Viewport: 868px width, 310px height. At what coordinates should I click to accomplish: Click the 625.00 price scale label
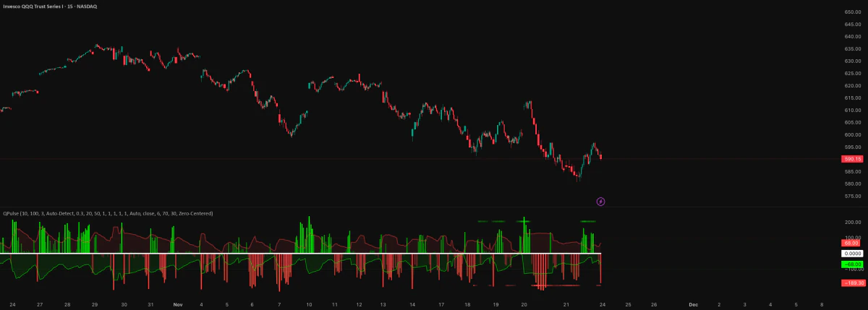(x=852, y=74)
